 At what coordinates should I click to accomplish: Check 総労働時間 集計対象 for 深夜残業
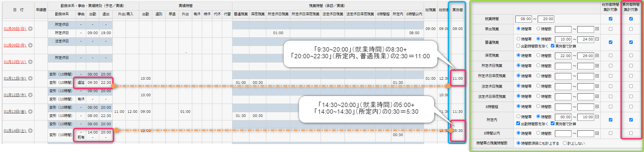point(610,55)
